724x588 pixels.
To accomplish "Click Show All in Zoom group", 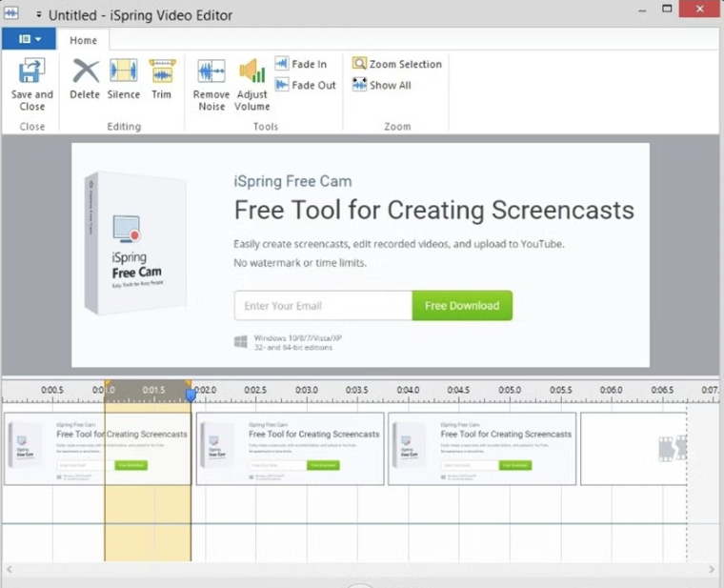I will [382, 85].
